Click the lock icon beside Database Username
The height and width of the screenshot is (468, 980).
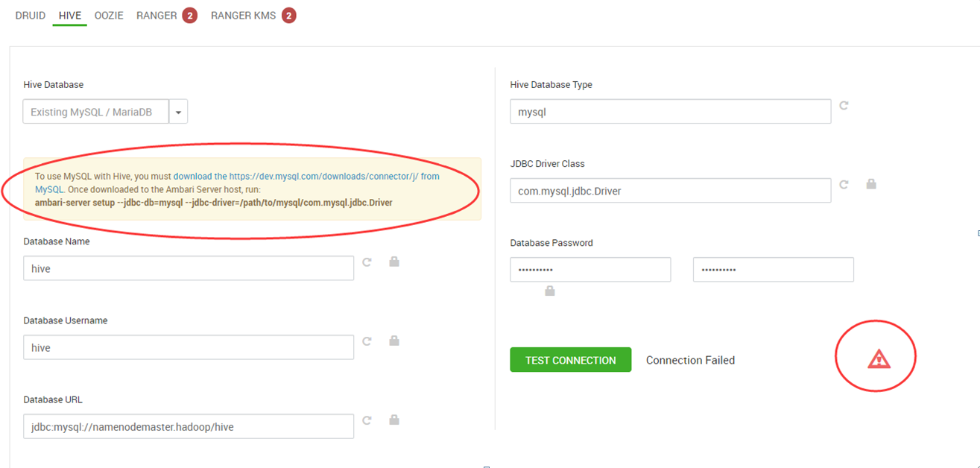pos(394,341)
